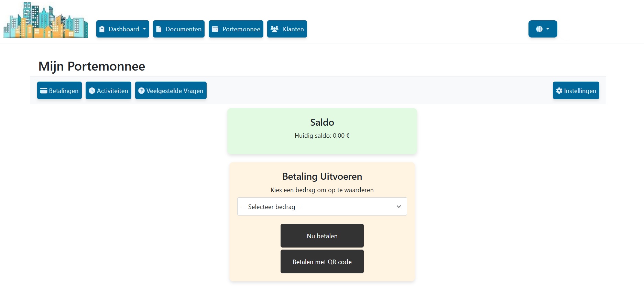Click the wallet icon on Portemonnee

(x=215, y=29)
